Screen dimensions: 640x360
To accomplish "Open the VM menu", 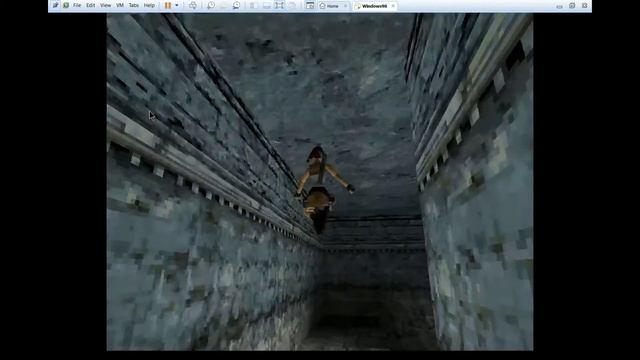I will pos(120,6).
